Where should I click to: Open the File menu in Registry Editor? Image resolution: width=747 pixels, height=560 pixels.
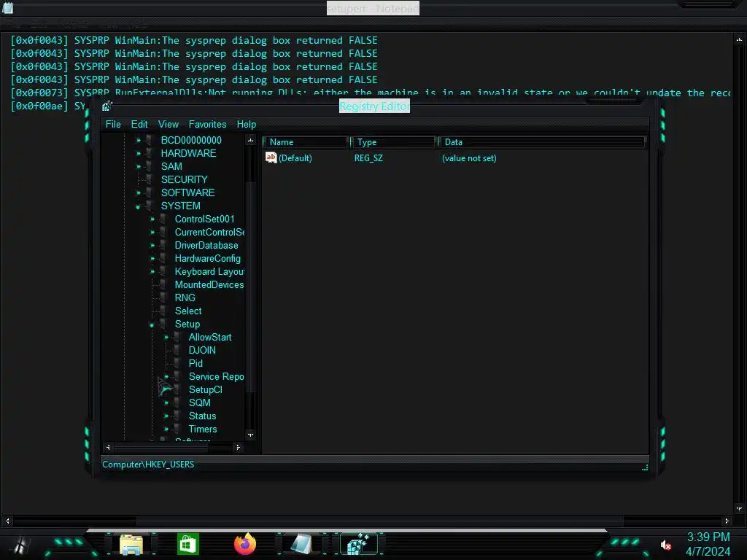coord(113,124)
